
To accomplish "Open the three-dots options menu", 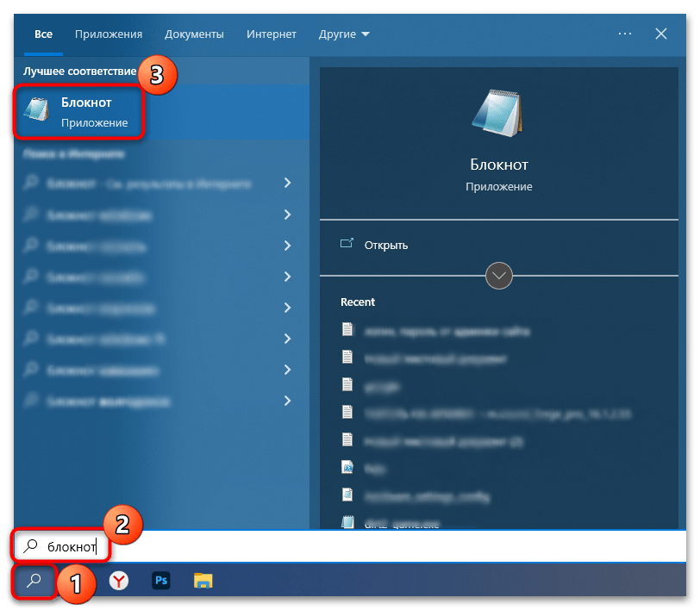I will point(626,34).
